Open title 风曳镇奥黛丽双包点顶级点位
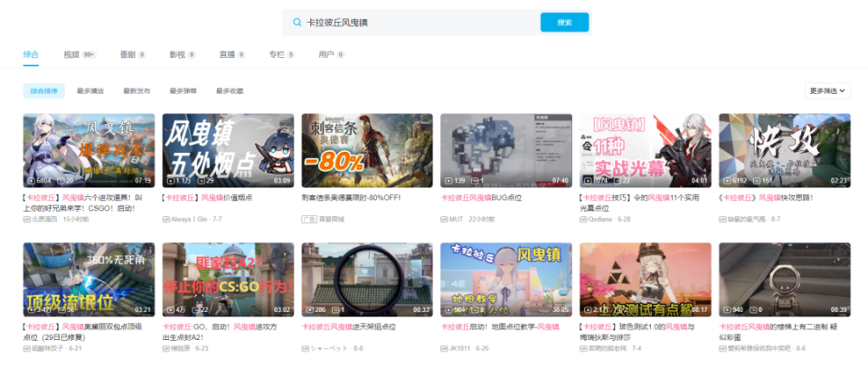The image size is (868, 369). coord(83,332)
